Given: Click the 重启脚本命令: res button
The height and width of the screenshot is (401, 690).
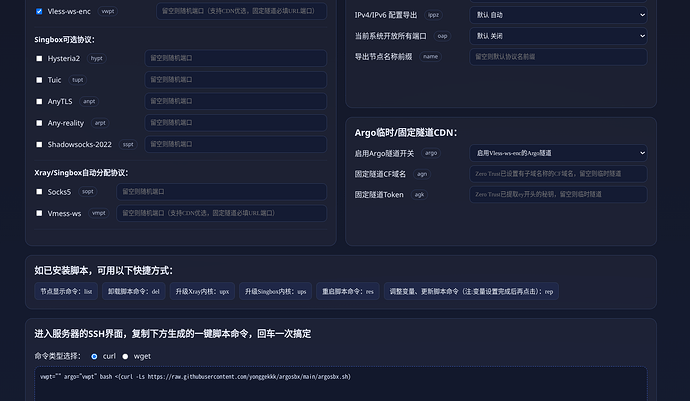Looking at the screenshot, I should (x=348, y=291).
